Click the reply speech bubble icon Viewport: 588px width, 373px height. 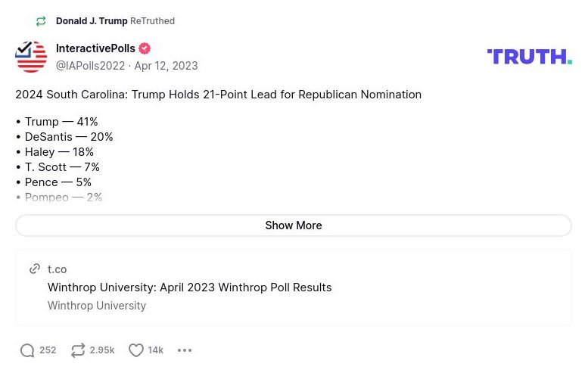pyautogui.click(x=27, y=350)
